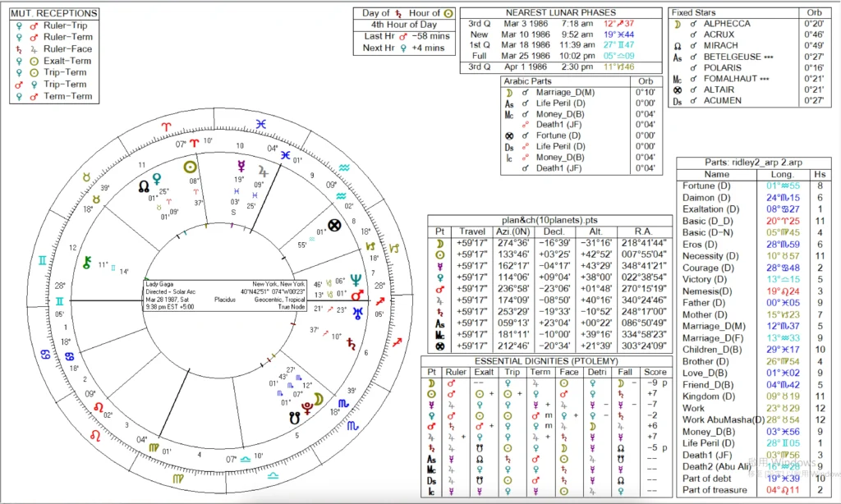
Task: Select the Mars glyph near the Descendant
Action: pyautogui.click(x=357, y=296)
